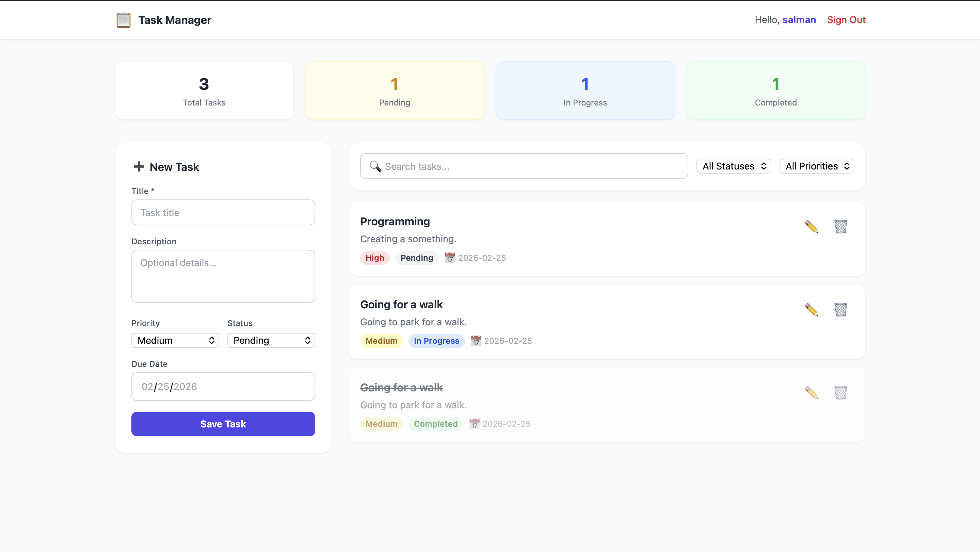Click Medium badge on In Progress walk task

[381, 340]
